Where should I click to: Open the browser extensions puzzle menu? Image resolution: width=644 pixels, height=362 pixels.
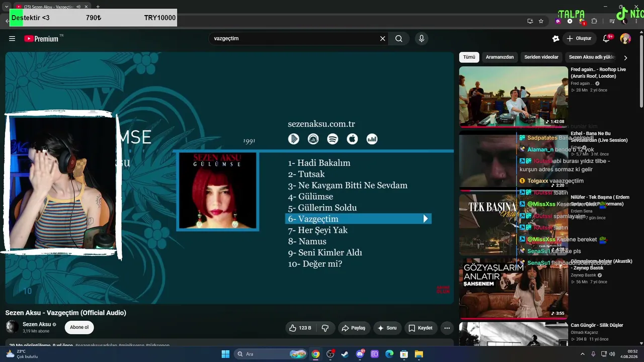[594, 21]
